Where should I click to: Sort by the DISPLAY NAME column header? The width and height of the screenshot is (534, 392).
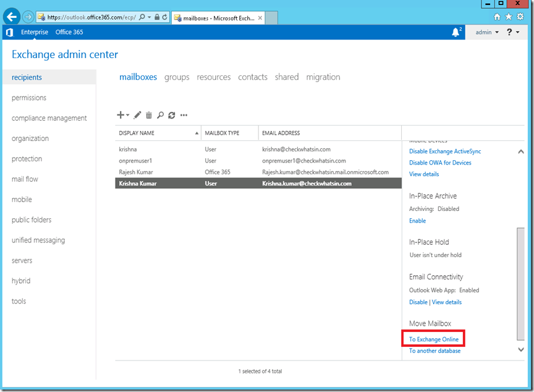pyautogui.click(x=158, y=133)
